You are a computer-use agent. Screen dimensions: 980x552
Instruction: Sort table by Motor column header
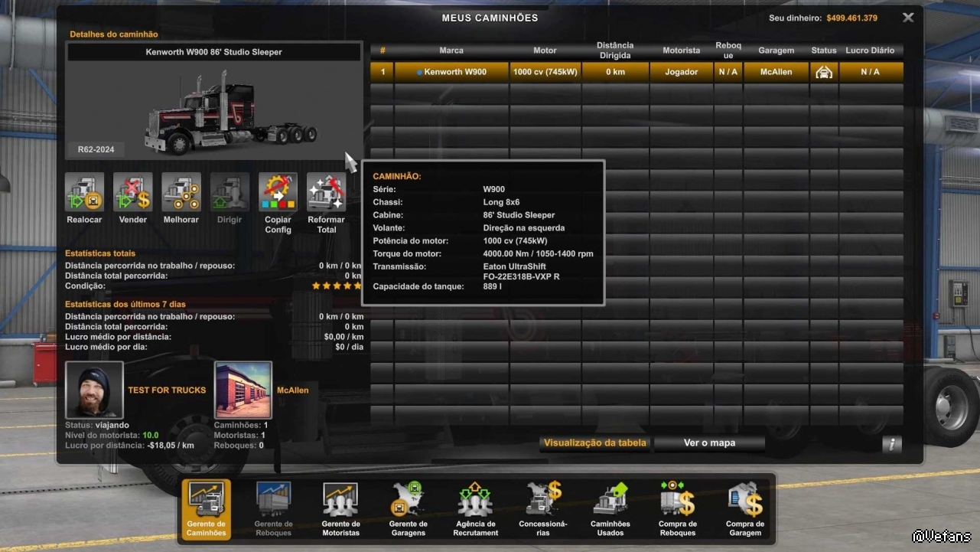coord(545,51)
